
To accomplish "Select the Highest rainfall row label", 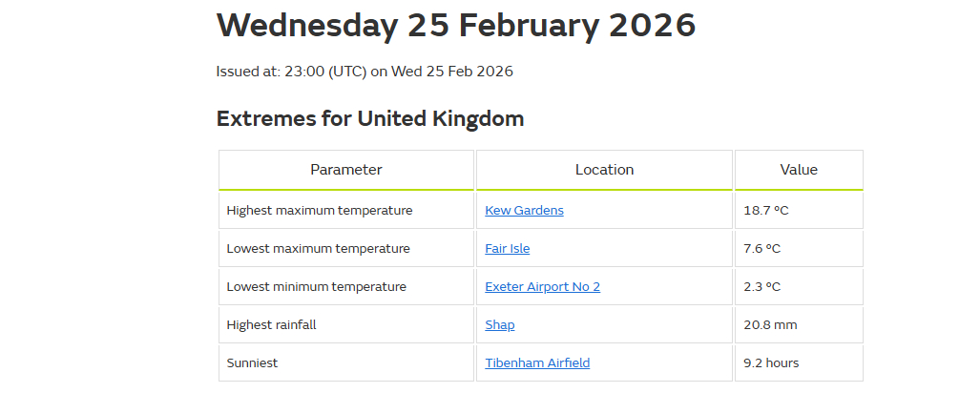I will (x=271, y=324).
